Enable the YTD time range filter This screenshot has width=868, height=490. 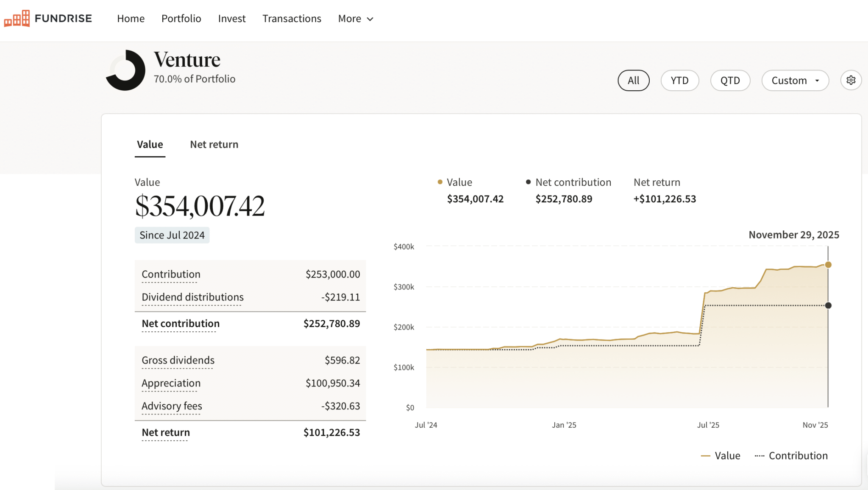tap(680, 80)
